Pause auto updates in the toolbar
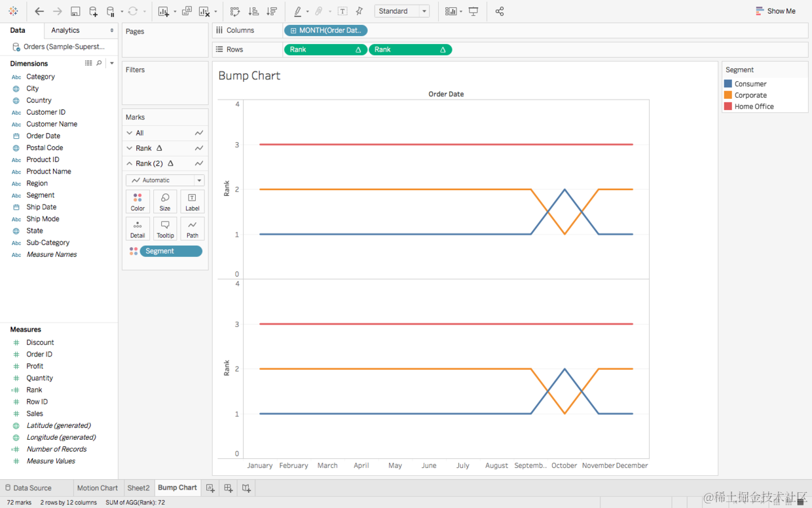The image size is (812, 508). tap(111, 11)
